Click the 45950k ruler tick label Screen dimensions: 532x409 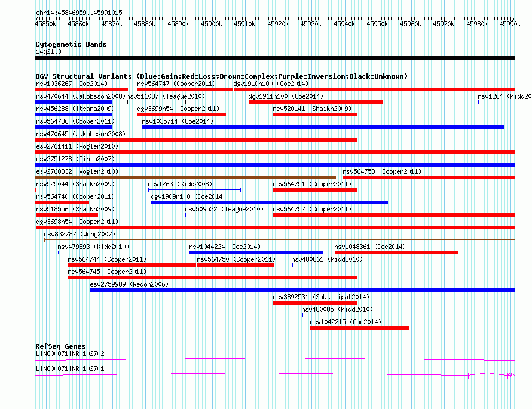point(377,24)
